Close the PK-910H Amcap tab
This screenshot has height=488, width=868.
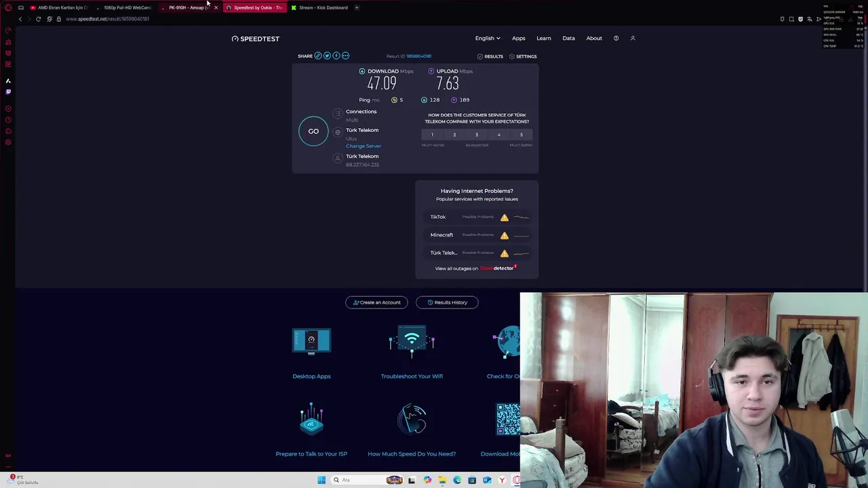(x=216, y=7)
